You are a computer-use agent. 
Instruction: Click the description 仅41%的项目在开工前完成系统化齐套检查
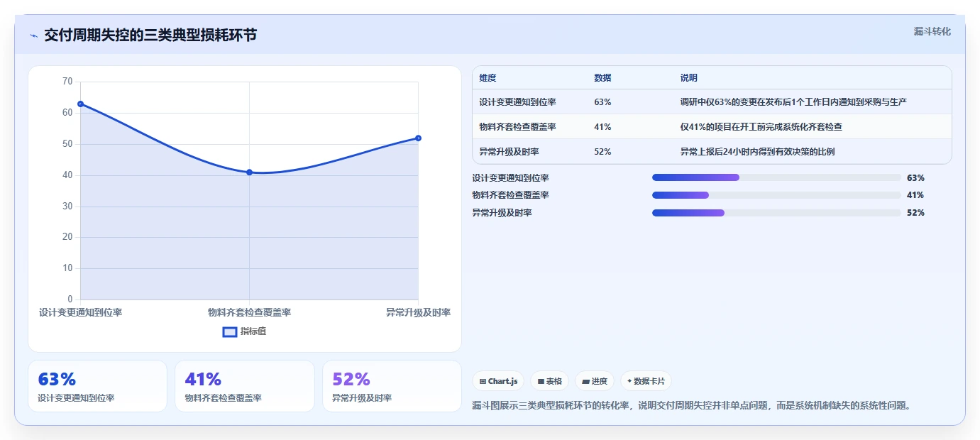pos(761,127)
